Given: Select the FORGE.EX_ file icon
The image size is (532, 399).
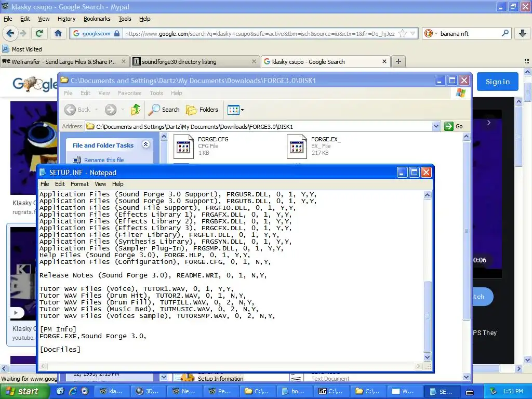Looking at the screenshot, I should coord(297,147).
